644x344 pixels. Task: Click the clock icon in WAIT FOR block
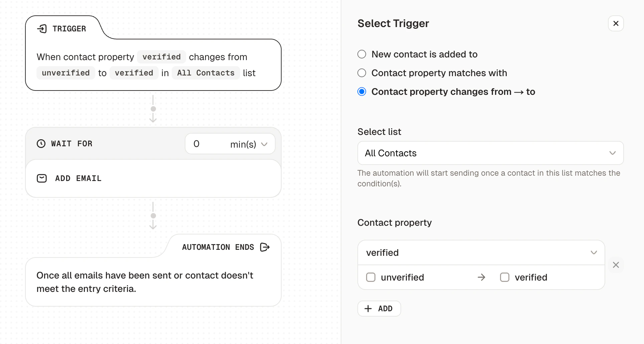41,144
